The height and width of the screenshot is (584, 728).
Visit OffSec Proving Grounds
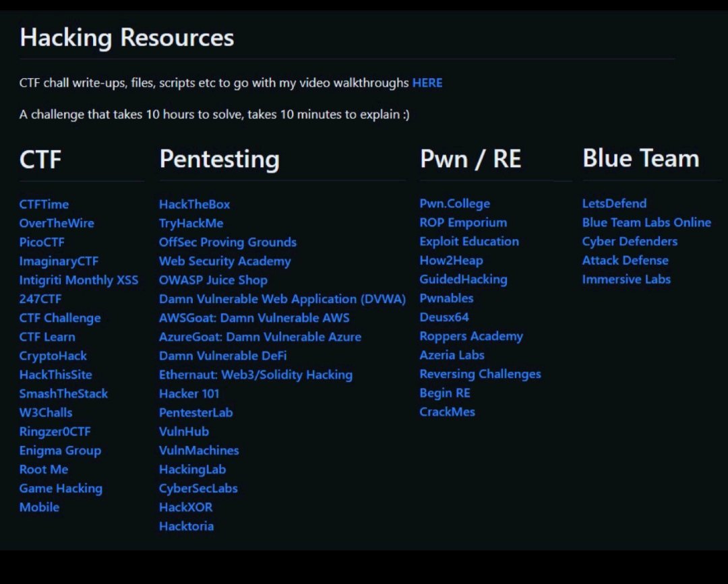[226, 242]
